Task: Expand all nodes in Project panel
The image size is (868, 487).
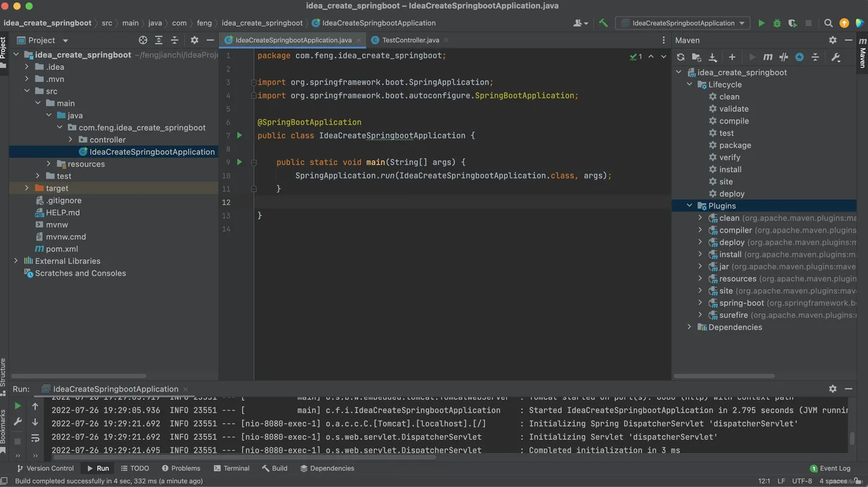Action: 159,40
